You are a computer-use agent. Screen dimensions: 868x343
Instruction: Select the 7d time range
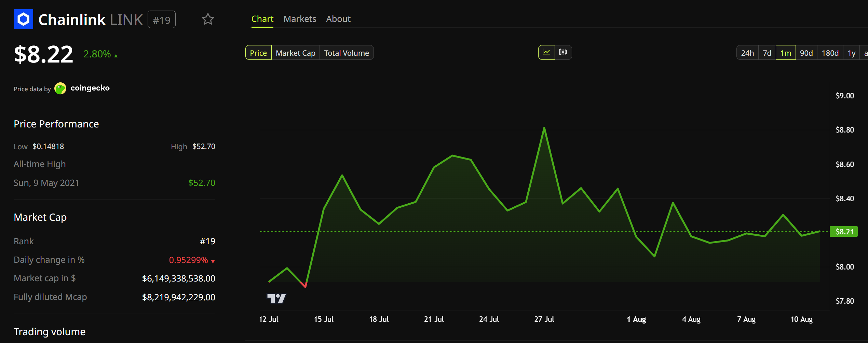click(x=767, y=53)
